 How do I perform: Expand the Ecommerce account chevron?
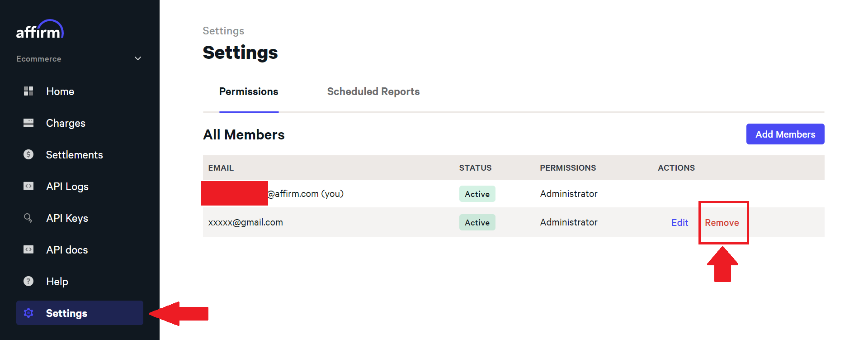[x=138, y=58]
